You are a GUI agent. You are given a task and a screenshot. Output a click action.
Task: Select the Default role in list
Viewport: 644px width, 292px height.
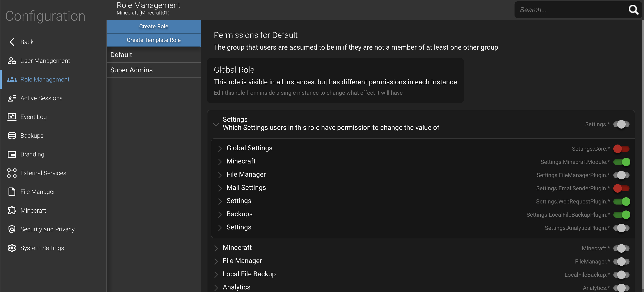[x=154, y=55]
